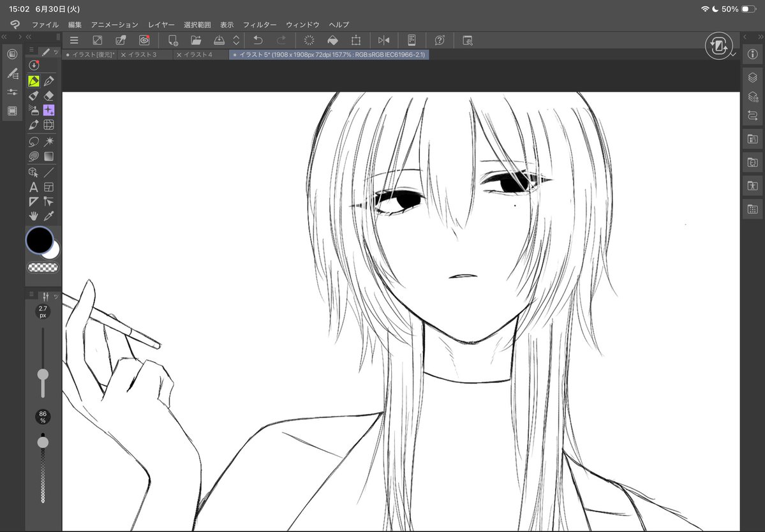The width and height of the screenshot is (765, 532).
Task: Select the Brush tool in tool palette
Action: pos(34,96)
